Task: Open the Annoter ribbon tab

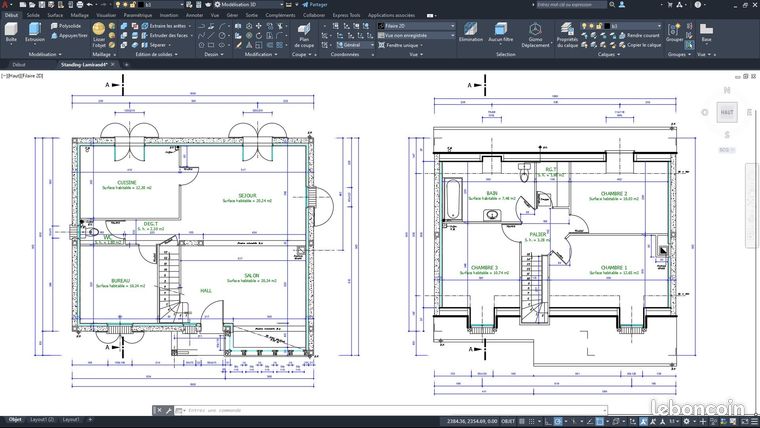Action: 194,15
